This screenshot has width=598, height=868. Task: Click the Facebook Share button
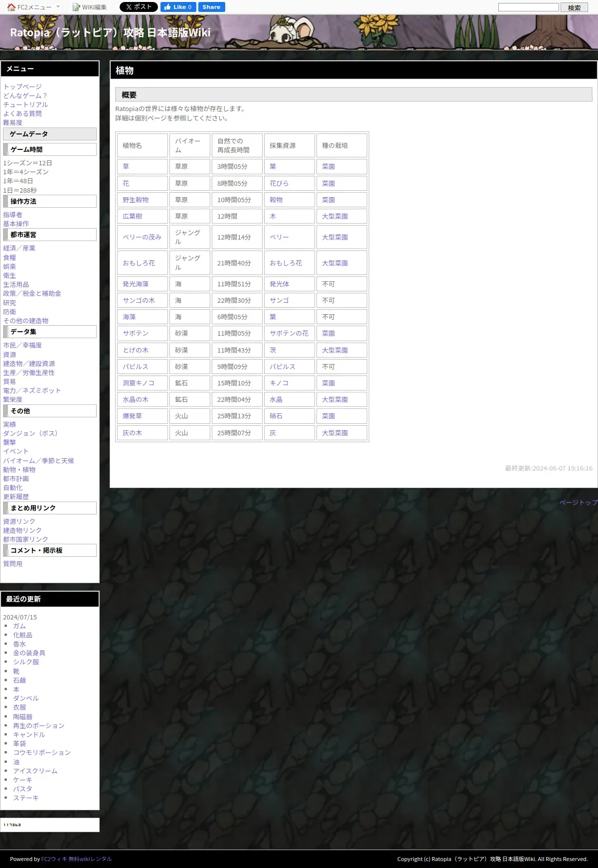tap(211, 7)
